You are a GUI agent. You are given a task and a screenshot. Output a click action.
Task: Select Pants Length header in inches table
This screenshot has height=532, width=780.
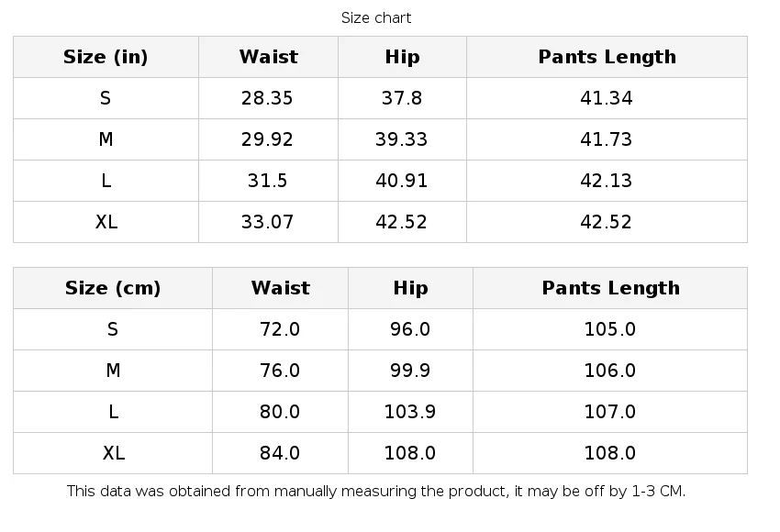pyautogui.click(x=607, y=57)
